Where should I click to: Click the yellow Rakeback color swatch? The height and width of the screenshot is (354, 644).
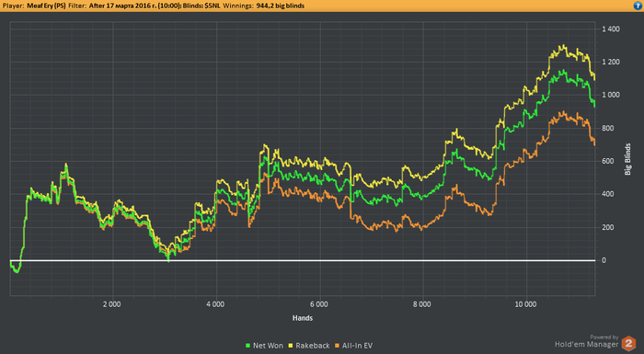[291, 346]
